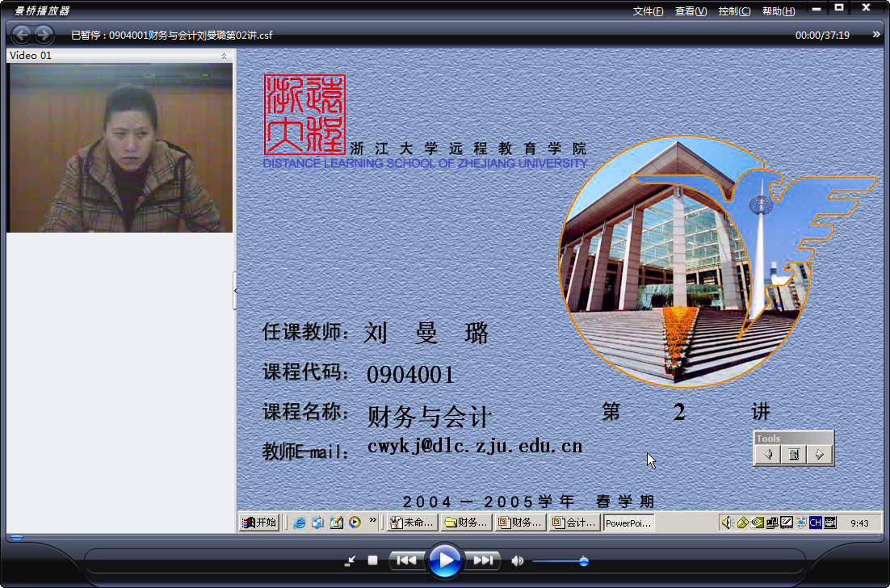The image size is (890, 588).
Task: Collapse the Video 01 panel
Action: 225,56
